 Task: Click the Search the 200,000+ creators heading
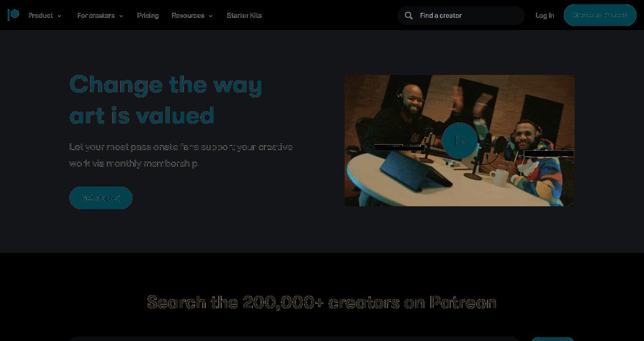[x=322, y=302]
